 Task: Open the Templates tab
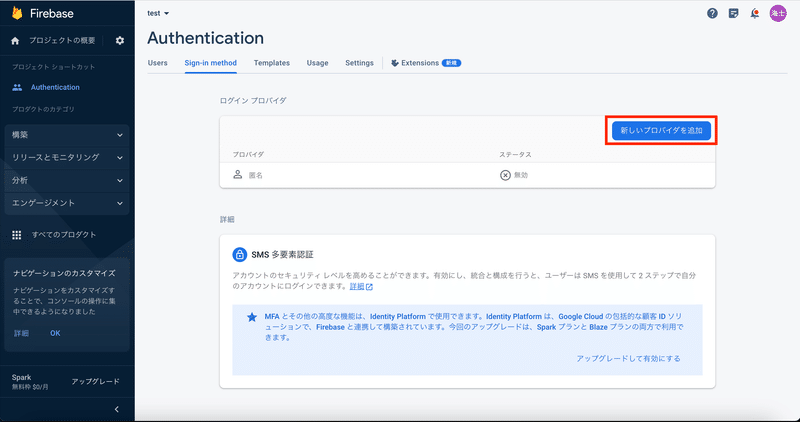tap(272, 63)
